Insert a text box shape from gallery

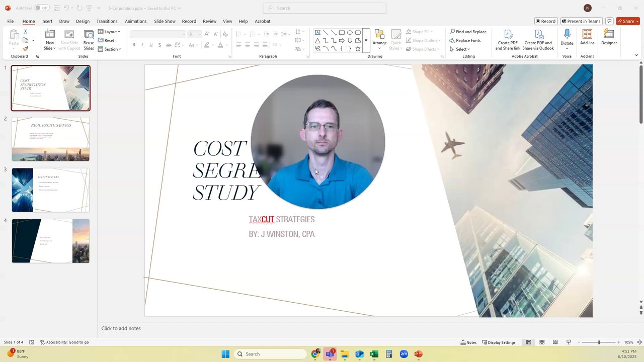click(317, 32)
